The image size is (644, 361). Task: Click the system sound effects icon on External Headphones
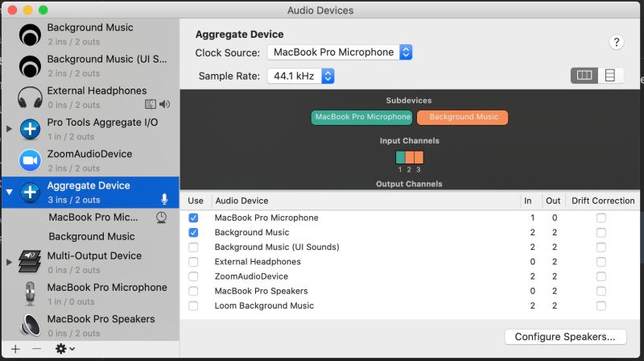[151, 104]
